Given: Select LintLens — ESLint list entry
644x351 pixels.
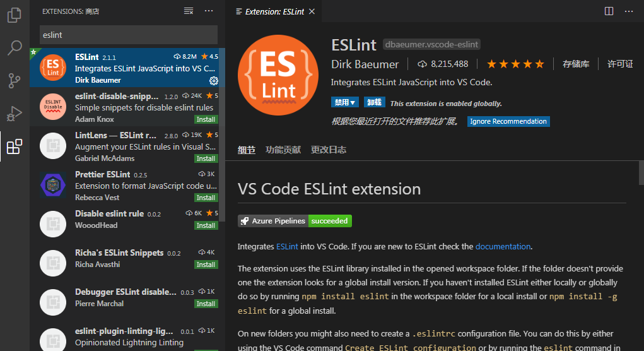Looking at the screenshot, I should 127,146.
